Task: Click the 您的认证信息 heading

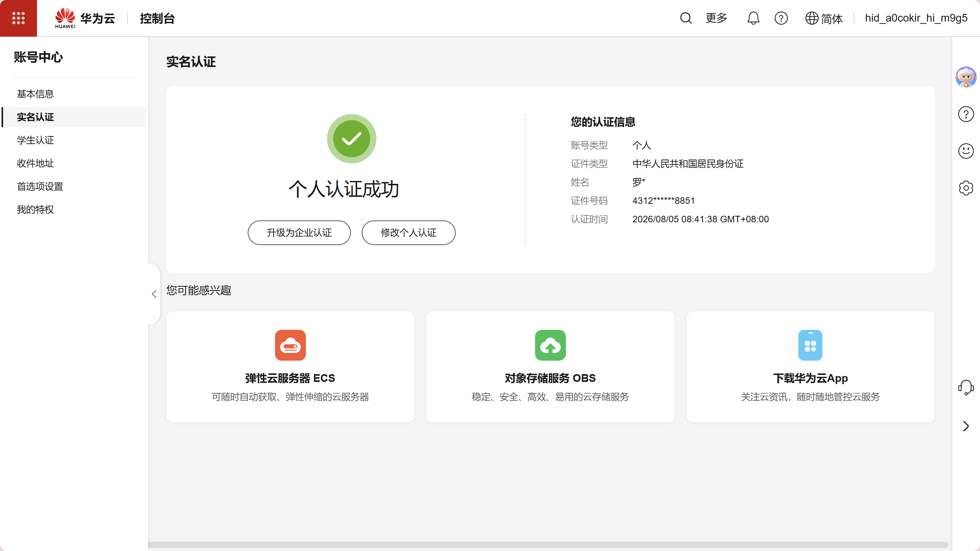Action: click(x=603, y=122)
